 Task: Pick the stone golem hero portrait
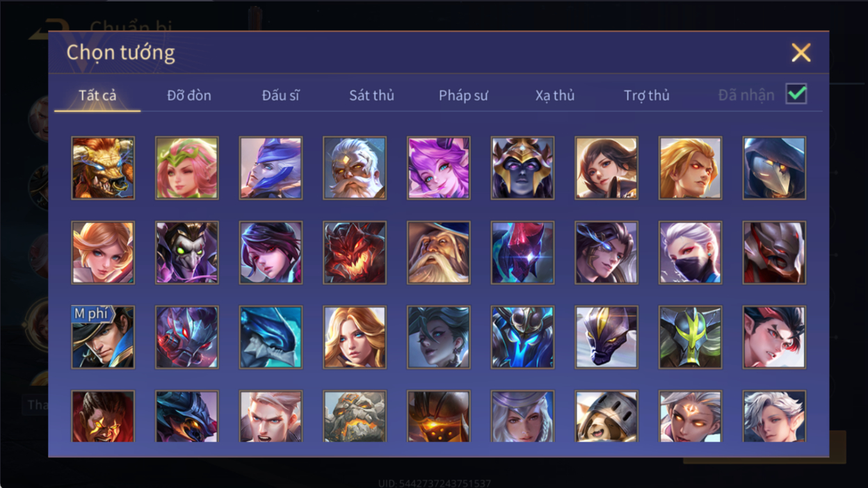pyautogui.click(x=355, y=416)
